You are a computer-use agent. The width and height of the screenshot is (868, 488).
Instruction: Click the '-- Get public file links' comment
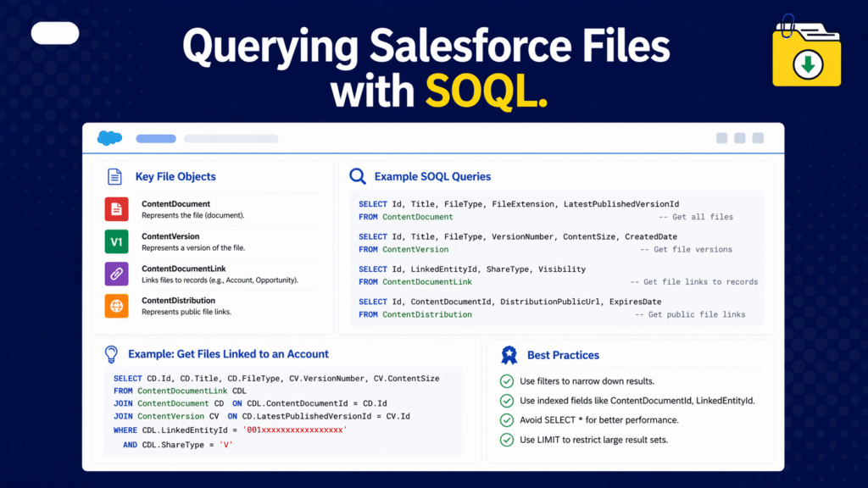[x=690, y=314]
